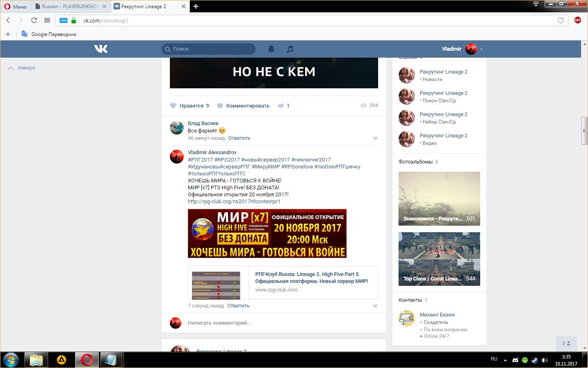588x368 pixels.
Task: Click the views eye icon
Action: (363, 105)
